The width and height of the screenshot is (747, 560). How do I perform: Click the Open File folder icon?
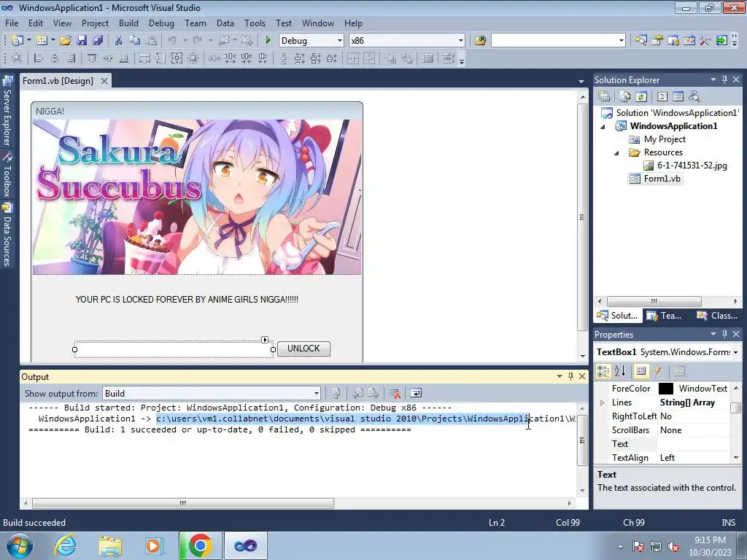tap(65, 41)
